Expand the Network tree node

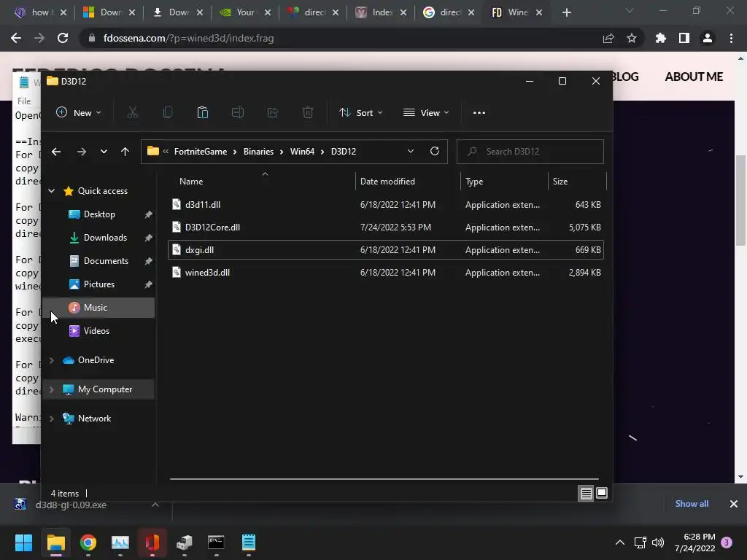(x=52, y=419)
